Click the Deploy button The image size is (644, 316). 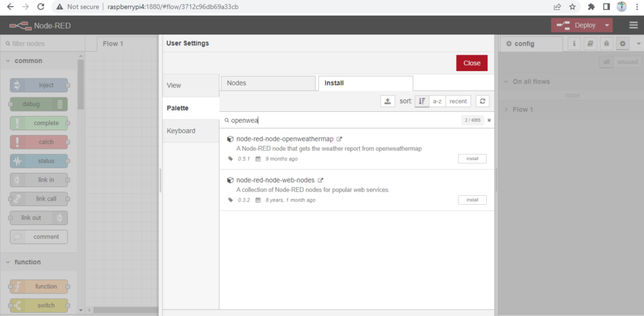point(577,26)
